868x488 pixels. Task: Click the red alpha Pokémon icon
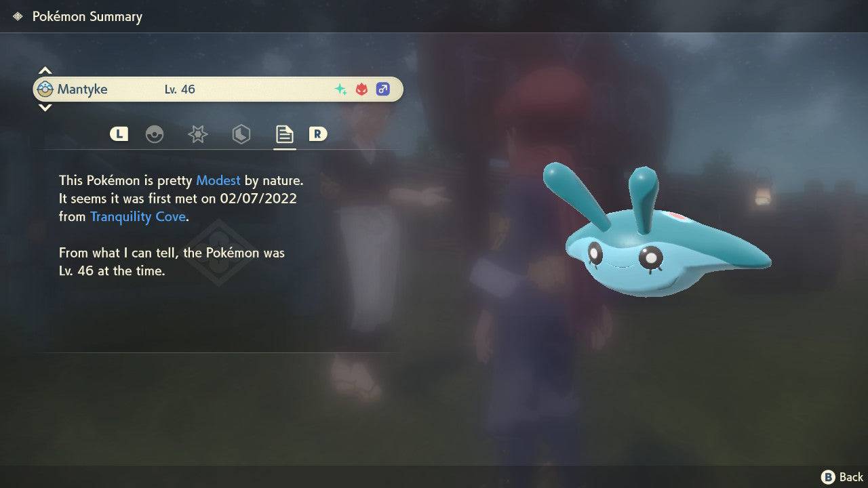(x=361, y=89)
